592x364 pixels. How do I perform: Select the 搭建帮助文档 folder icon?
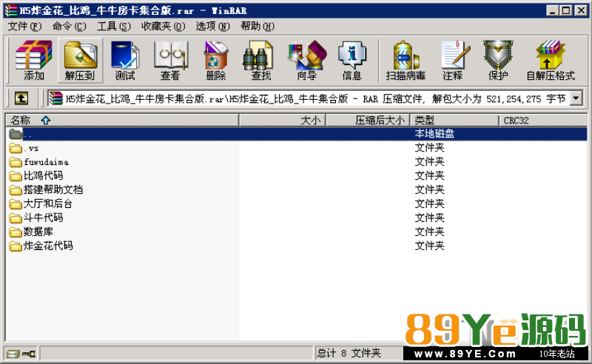pos(16,190)
